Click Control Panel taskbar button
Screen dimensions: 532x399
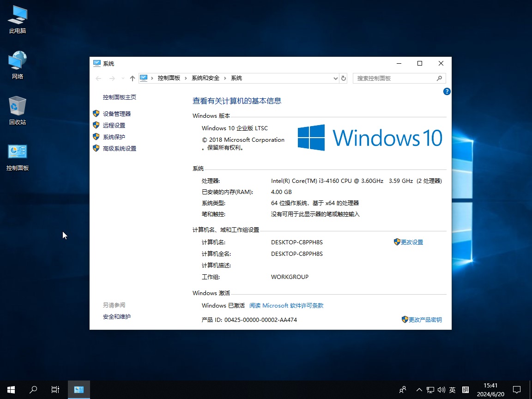[79, 389]
